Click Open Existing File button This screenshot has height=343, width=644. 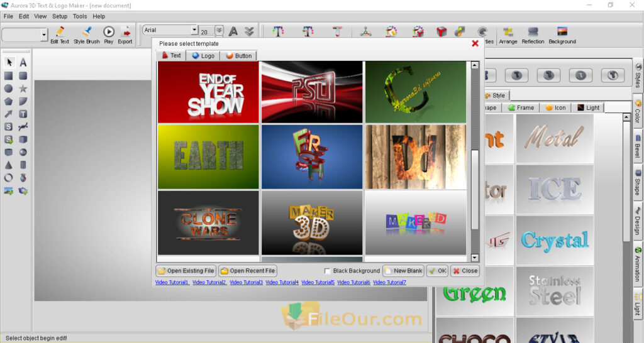[186, 271]
